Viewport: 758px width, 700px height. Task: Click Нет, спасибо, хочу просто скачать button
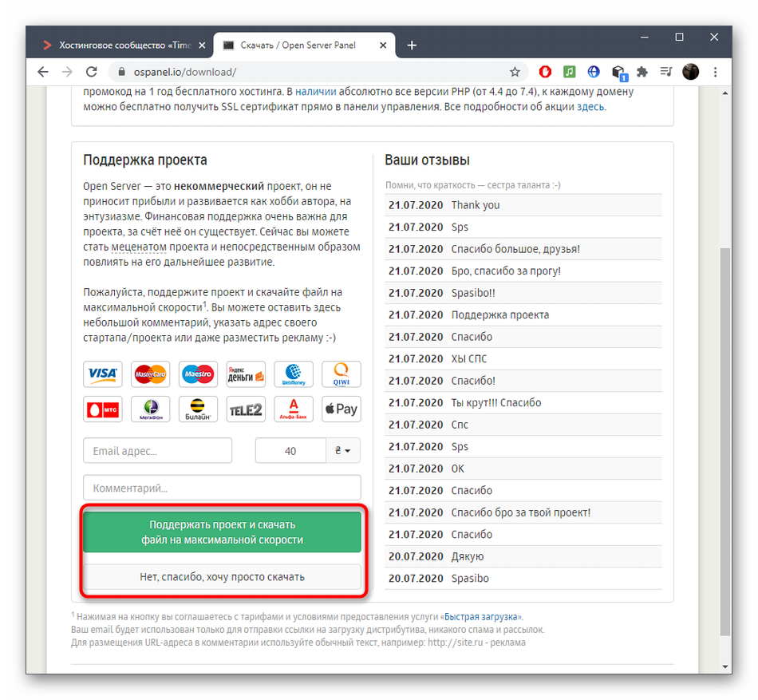[x=222, y=577]
